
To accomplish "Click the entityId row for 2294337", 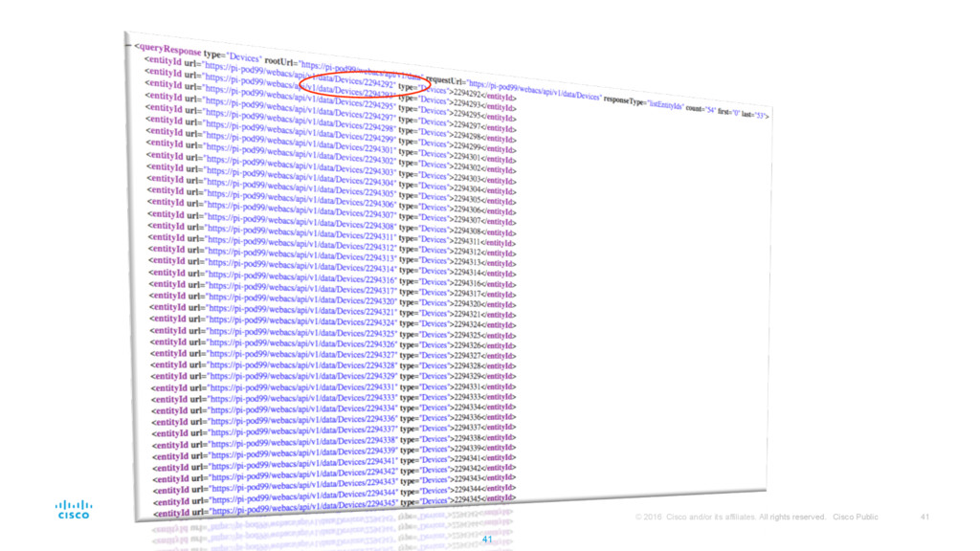I will click(335, 430).
